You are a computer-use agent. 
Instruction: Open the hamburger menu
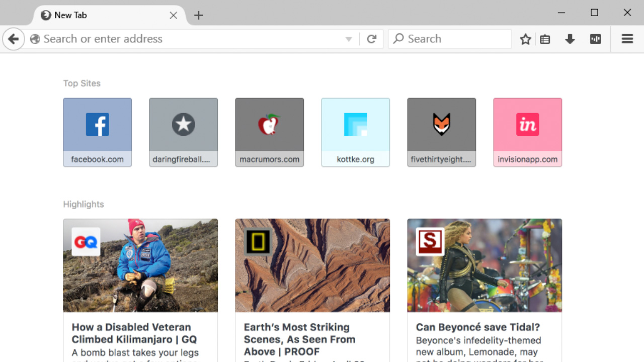(x=627, y=39)
